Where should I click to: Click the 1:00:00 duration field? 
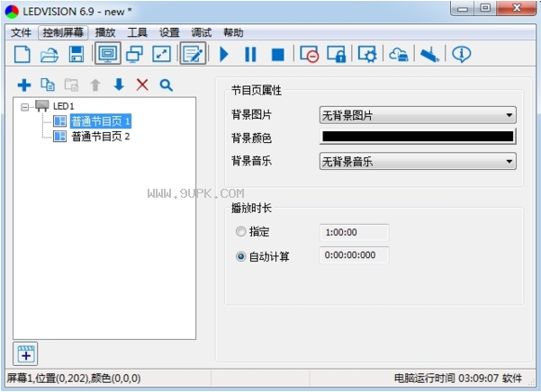355,233
